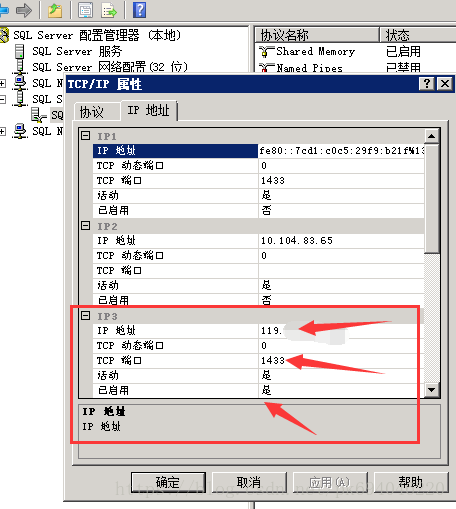Screen dimensions: 456x509
Task: Click IP1 TCP 动态端口 value 0
Action: tap(341, 166)
